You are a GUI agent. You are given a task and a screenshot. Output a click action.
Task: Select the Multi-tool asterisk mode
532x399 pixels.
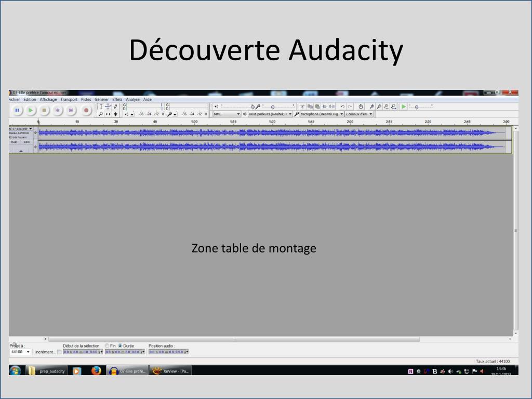click(116, 114)
